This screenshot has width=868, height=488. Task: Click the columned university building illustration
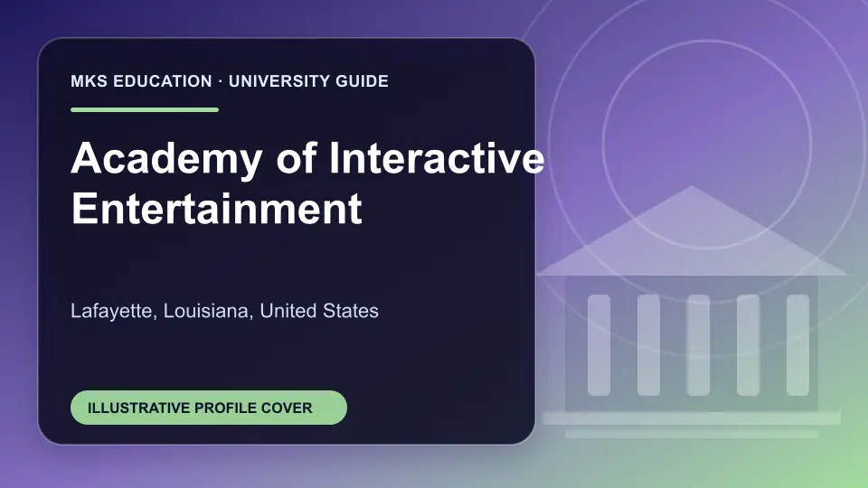tap(692, 313)
